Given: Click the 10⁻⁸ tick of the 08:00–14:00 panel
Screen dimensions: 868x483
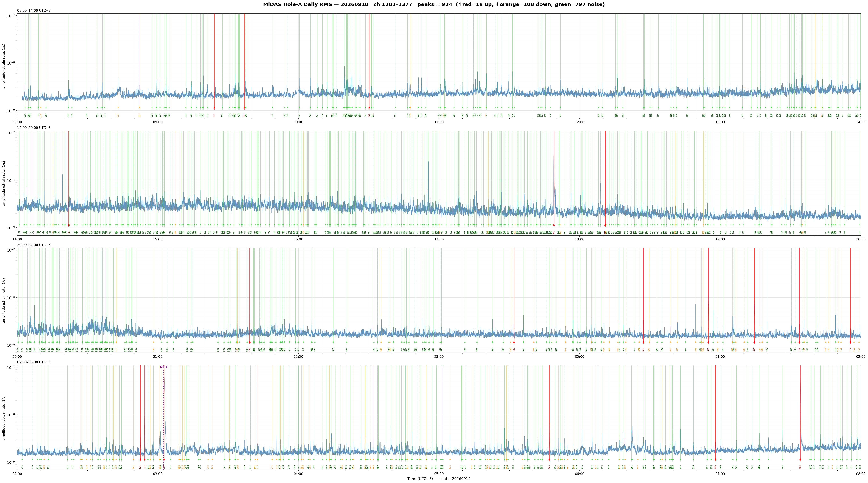Looking at the screenshot, I should [x=11, y=63].
